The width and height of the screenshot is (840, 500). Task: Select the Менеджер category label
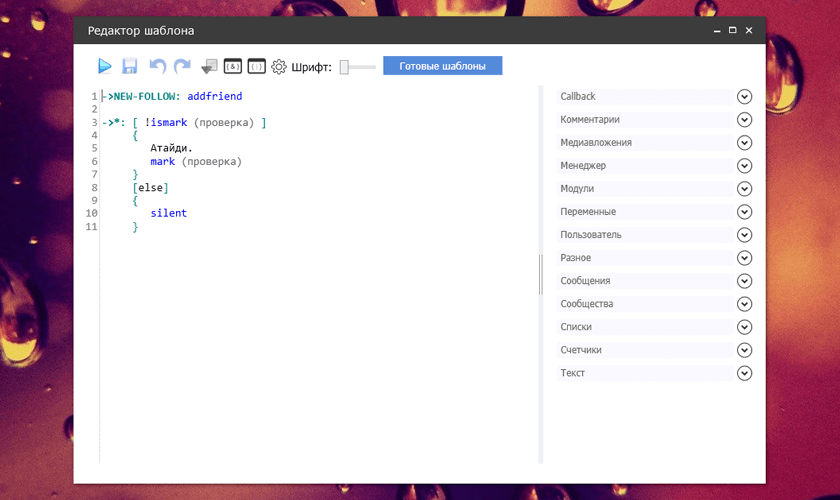click(x=583, y=166)
